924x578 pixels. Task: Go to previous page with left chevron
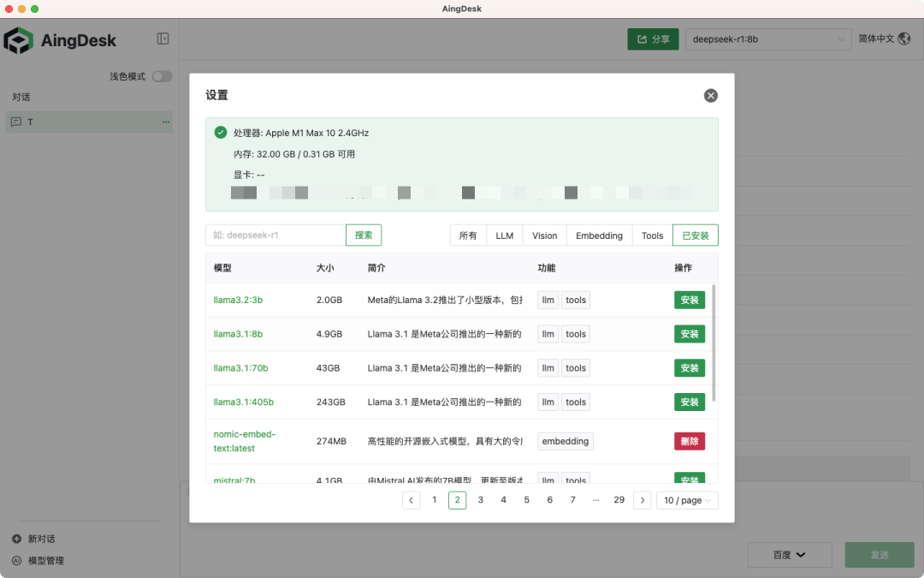point(411,500)
